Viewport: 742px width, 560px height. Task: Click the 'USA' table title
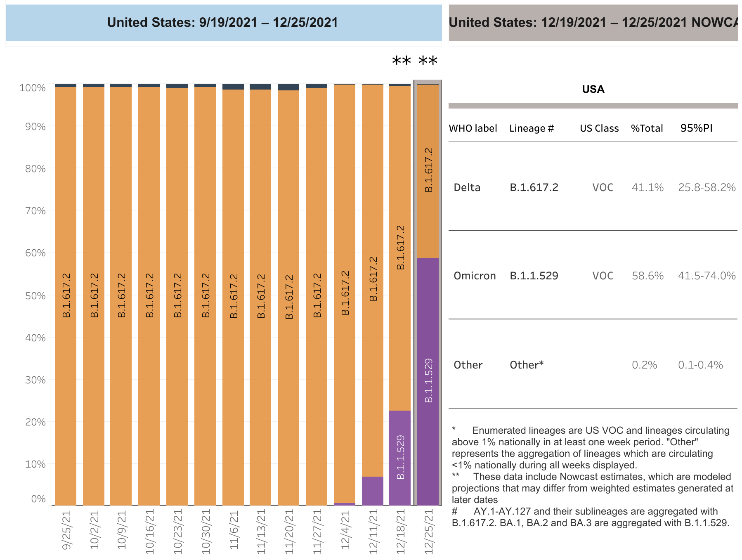pos(593,90)
